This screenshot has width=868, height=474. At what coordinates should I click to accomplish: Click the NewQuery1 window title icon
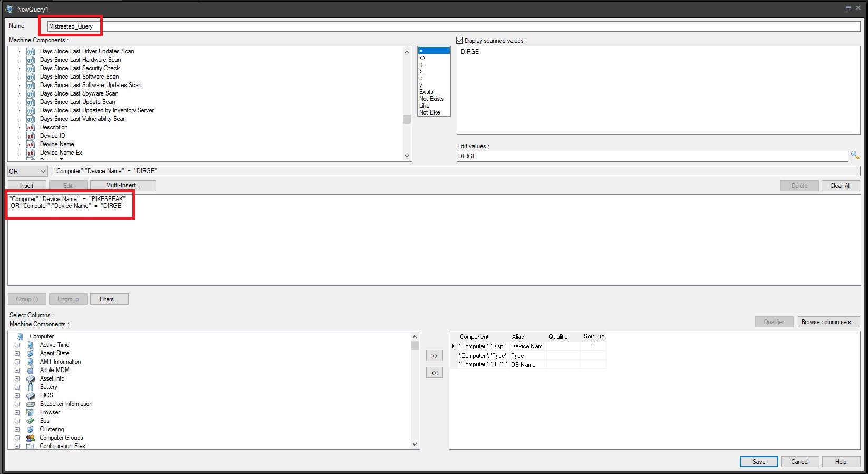coord(9,9)
